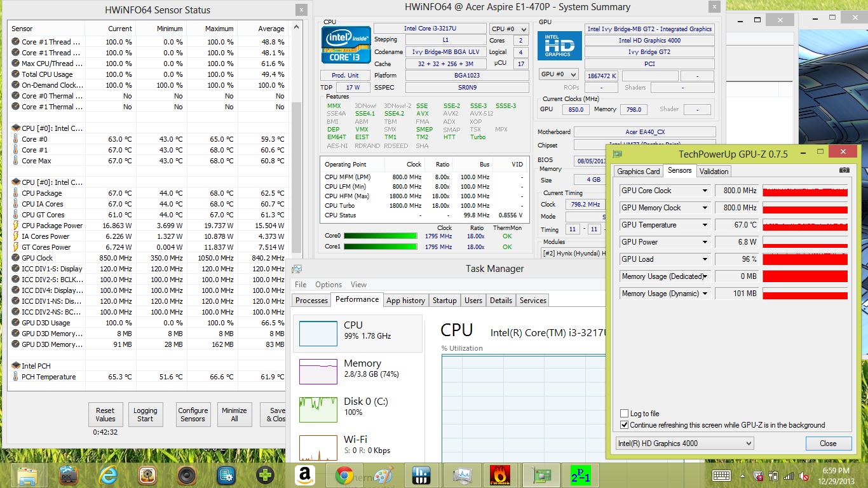
Task: Open touch keyboard icon in tray
Action: pos(722,476)
